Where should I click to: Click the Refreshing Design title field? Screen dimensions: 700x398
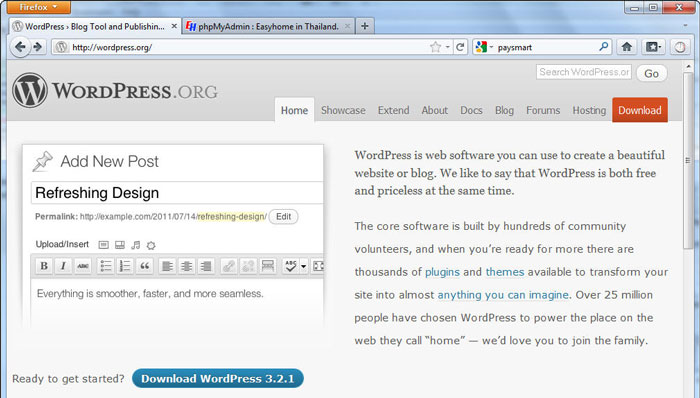(x=177, y=193)
